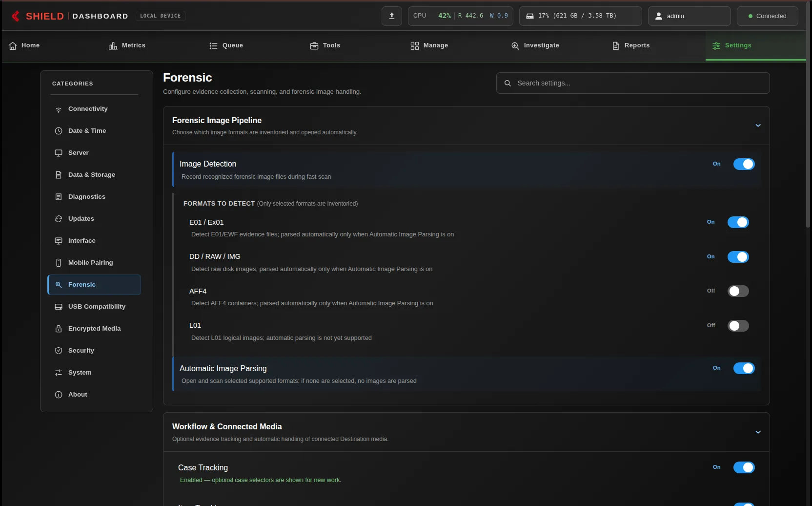Click the Connectivity wifi icon
Viewport: 812px width, 506px height.
59,109
